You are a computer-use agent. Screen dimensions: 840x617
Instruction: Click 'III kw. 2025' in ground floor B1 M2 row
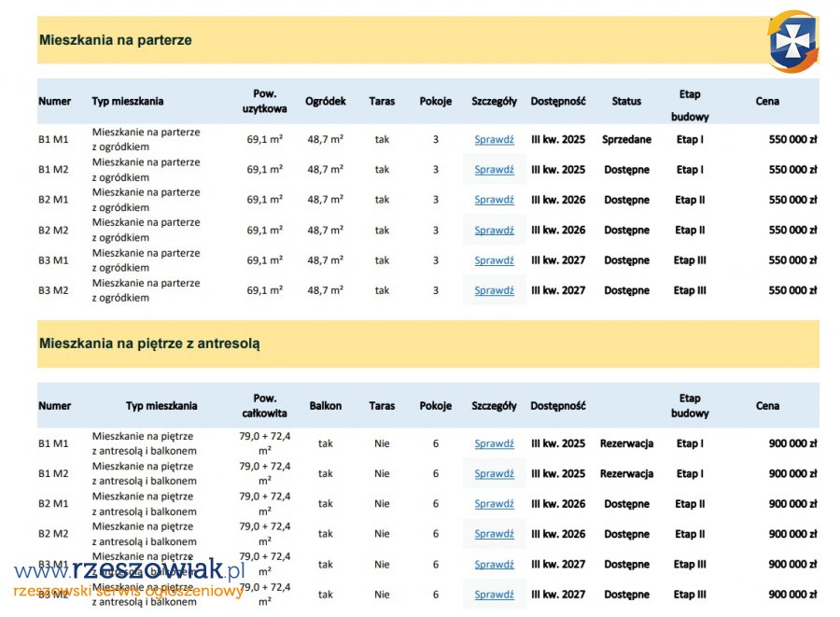click(558, 170)
